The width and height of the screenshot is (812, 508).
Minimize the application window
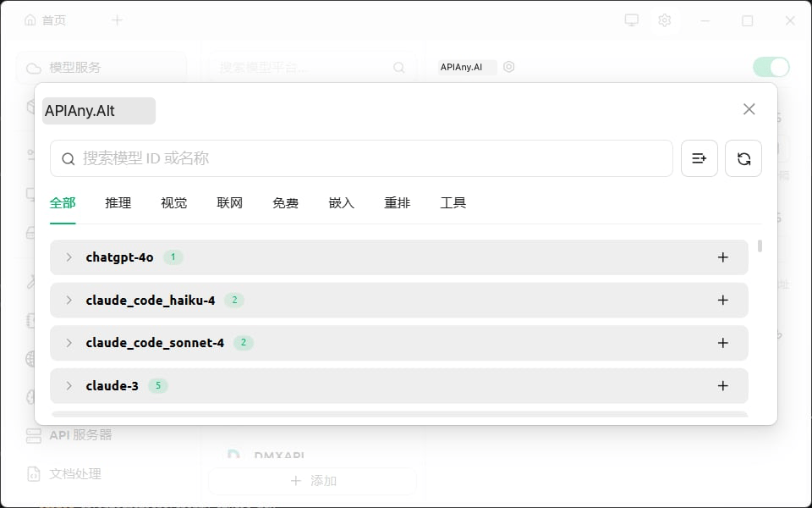pyautogui.click(x=705, y=20)
